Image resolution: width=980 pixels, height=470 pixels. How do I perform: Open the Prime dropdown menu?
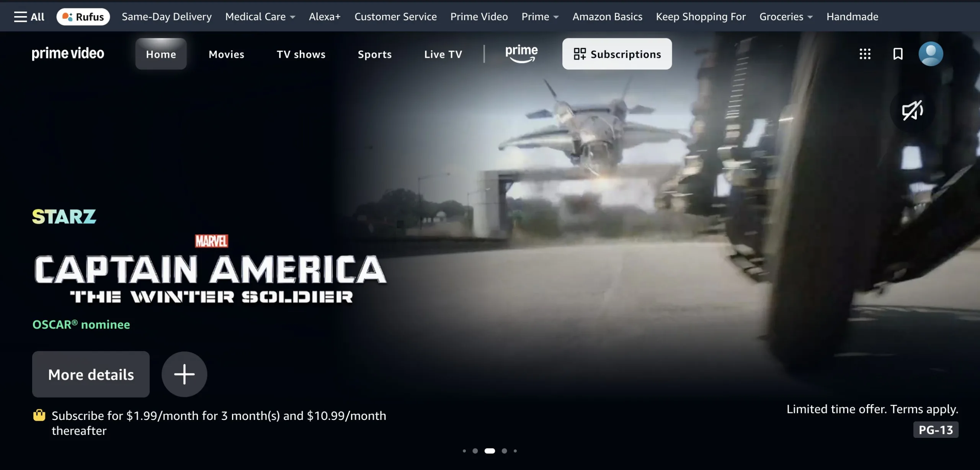pyautogui.click(x=539, y=16)
